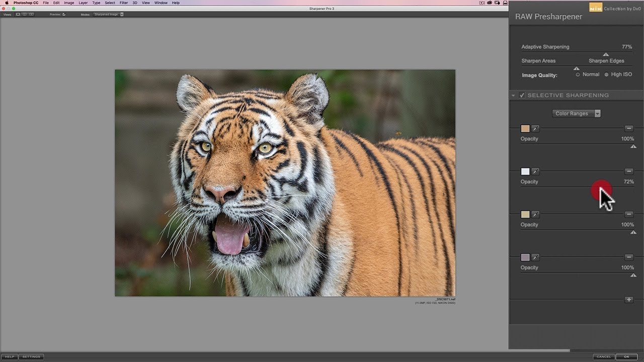Confirm with the OK button

tap(626, 357)
